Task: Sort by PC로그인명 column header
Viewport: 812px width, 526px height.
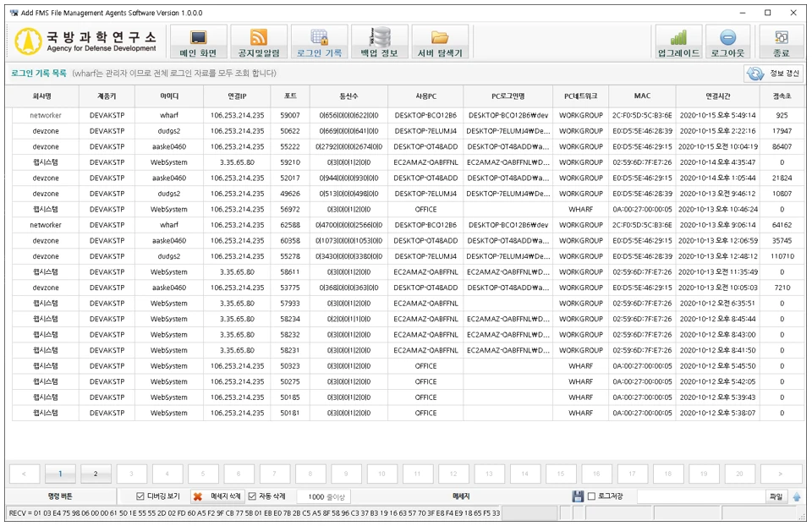Action: (508, 96)
